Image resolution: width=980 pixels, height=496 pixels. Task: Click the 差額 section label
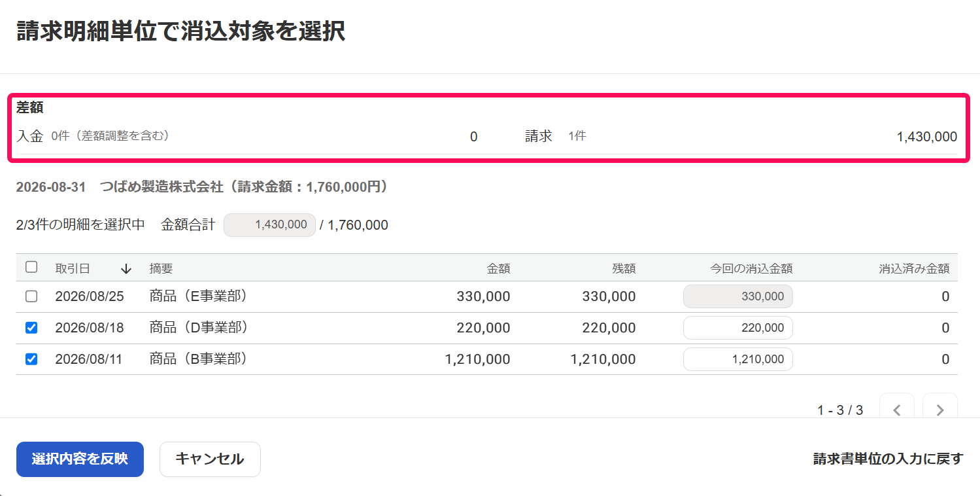point(30,108)
